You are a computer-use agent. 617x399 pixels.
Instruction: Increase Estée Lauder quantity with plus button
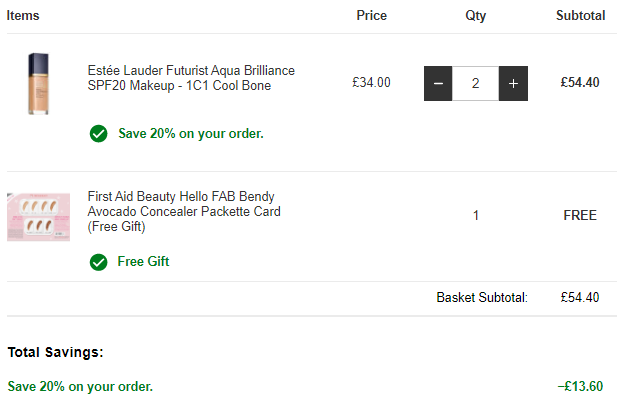513,83
